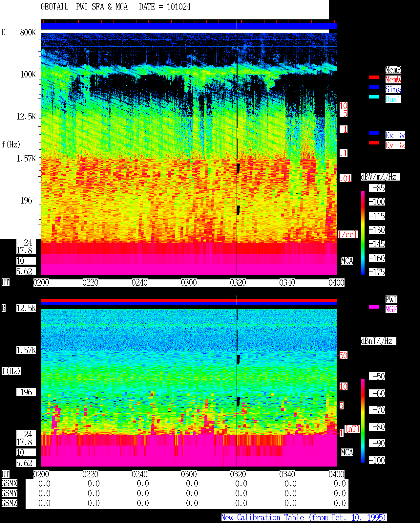Click the dBnT/√Hz color scale bar
420x523 pixels.
(x=363, y=421)
